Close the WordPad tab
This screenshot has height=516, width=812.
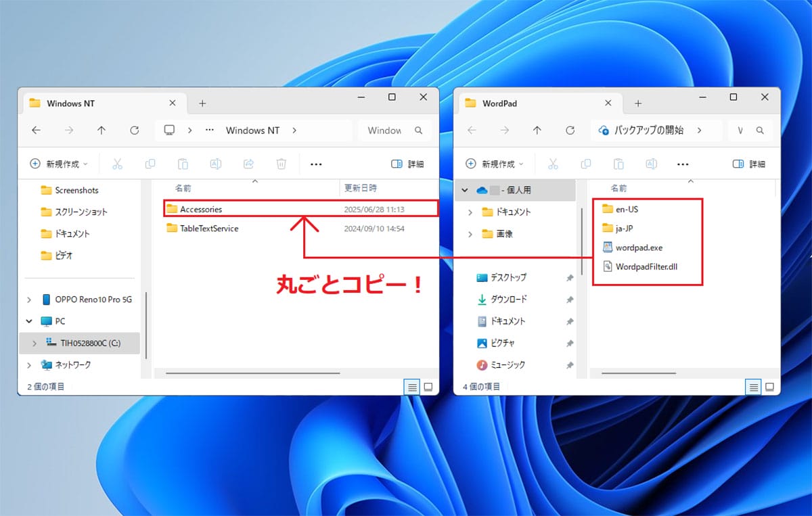(x=608, y=103)
